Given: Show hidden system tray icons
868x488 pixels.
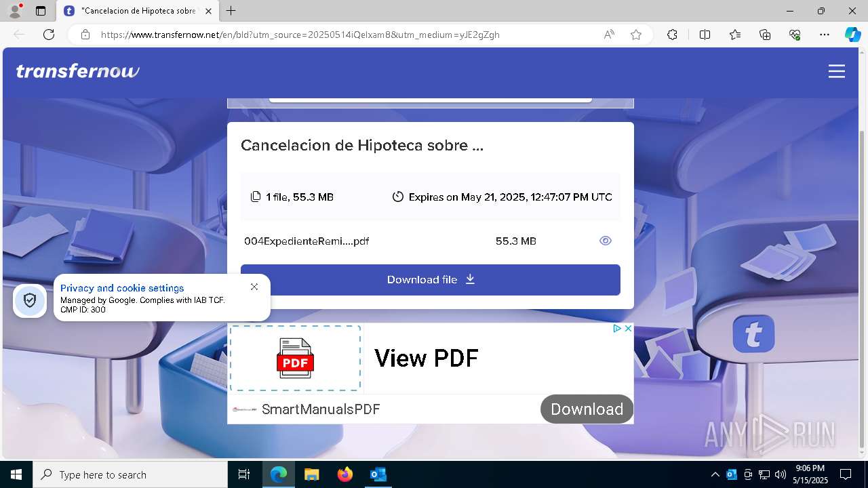Looking at the screenshot, I should pos(715,474).
